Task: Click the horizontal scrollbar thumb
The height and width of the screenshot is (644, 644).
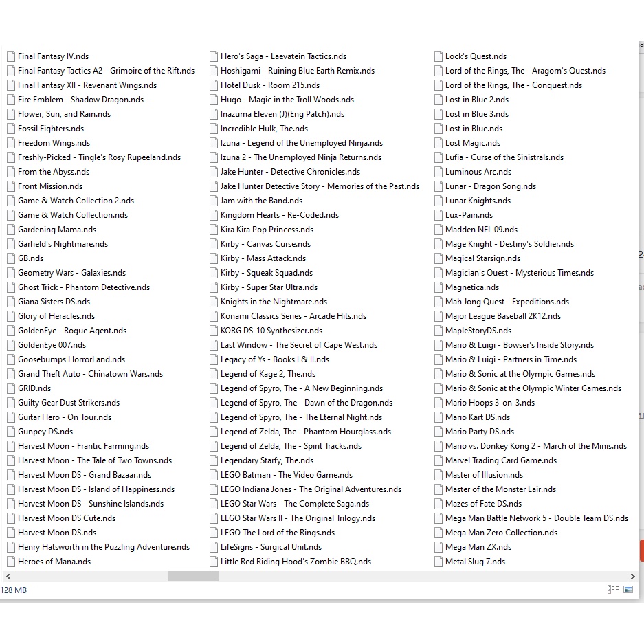Action: pos(192,576)
